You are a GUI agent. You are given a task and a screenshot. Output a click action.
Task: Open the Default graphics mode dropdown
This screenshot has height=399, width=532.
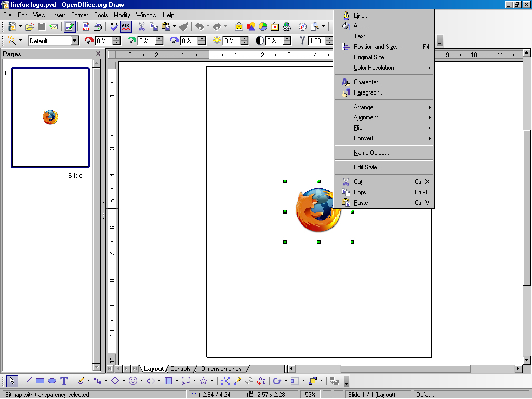coord(74,41)
